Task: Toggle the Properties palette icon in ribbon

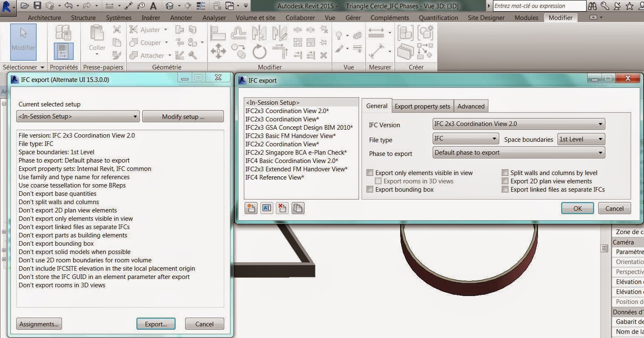Action: [63, 51]
